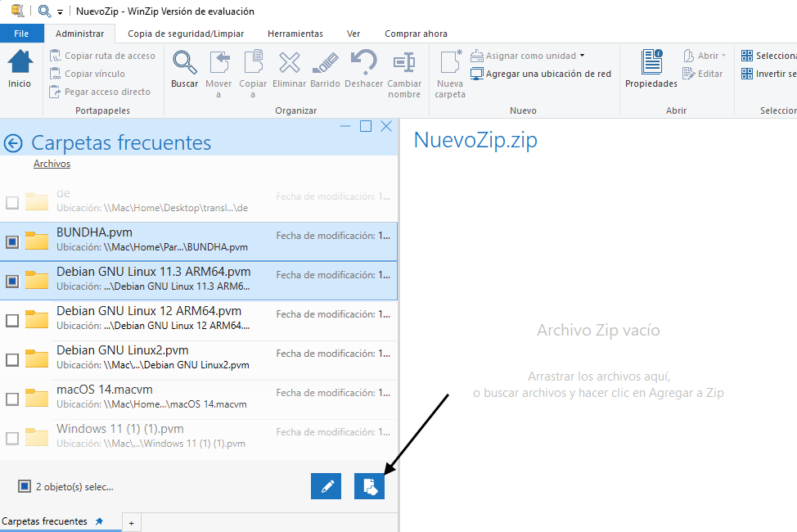Select the Carpetas frecuentes bottom tab
The height and width of the screenshot is (532, 797).
pos(45,521)
